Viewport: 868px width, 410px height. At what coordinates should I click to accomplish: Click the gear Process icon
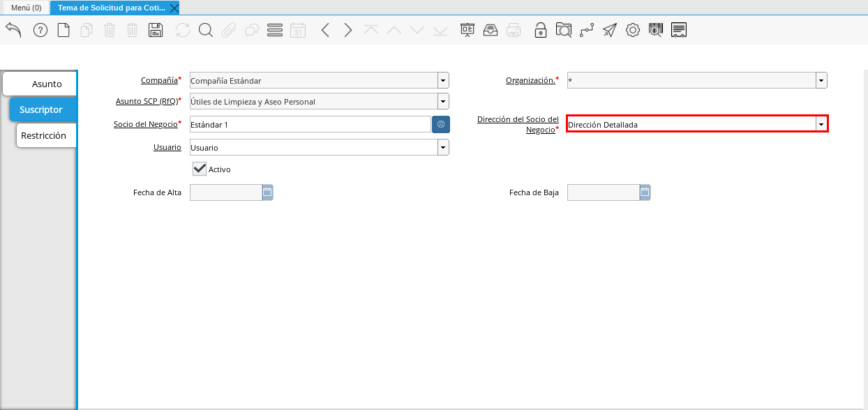pyautogui.click(x=633, y=30)
